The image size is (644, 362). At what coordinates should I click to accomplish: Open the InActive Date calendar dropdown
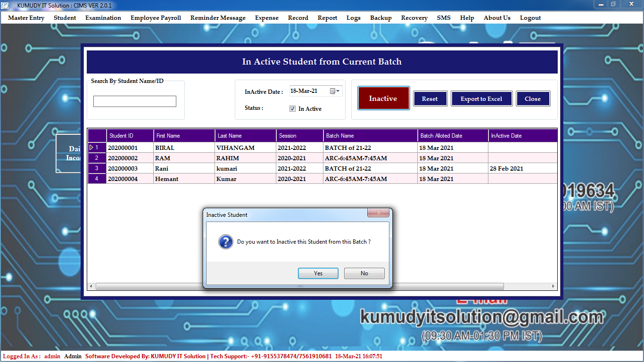[335, 91]
